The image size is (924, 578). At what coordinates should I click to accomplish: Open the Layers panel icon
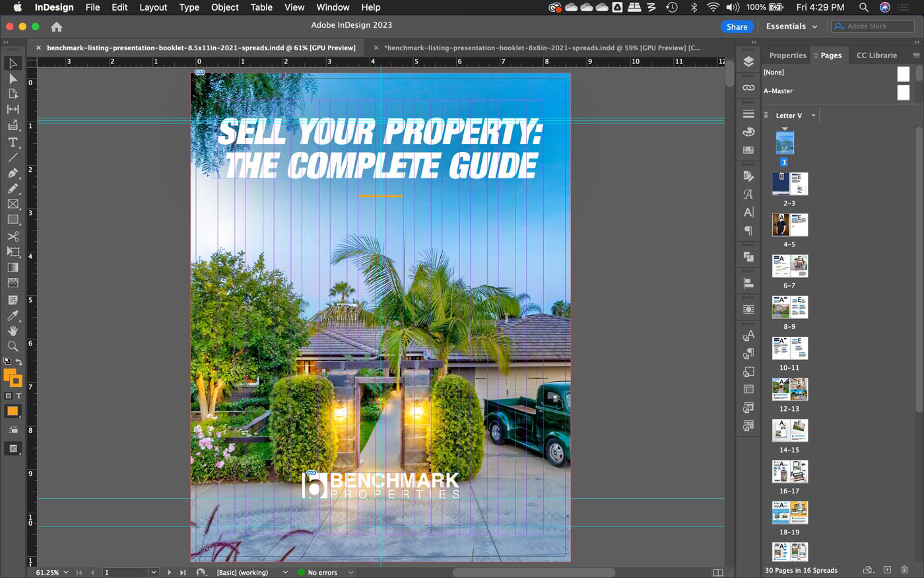(748, 61)
